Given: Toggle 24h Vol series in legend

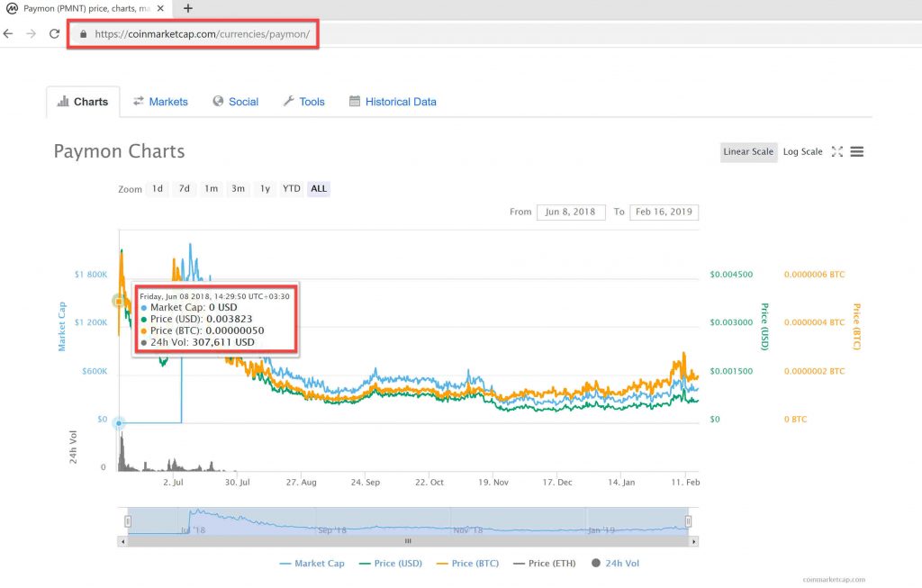Looking at the screenshot, I should pyautogui.click(x=614, y=563).
